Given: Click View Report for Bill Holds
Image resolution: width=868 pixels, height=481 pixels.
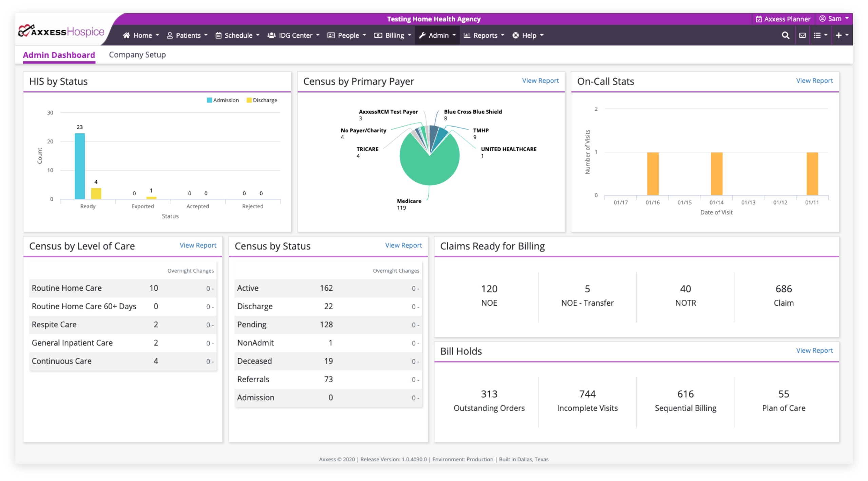Looking at the screenshot, I should point(814,350).
